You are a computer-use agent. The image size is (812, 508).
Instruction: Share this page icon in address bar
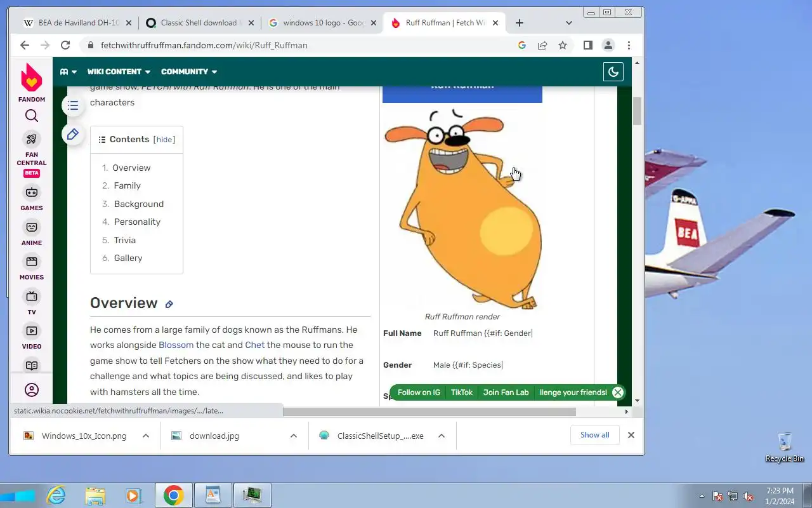pyautogui.click(x=542, y=45)
